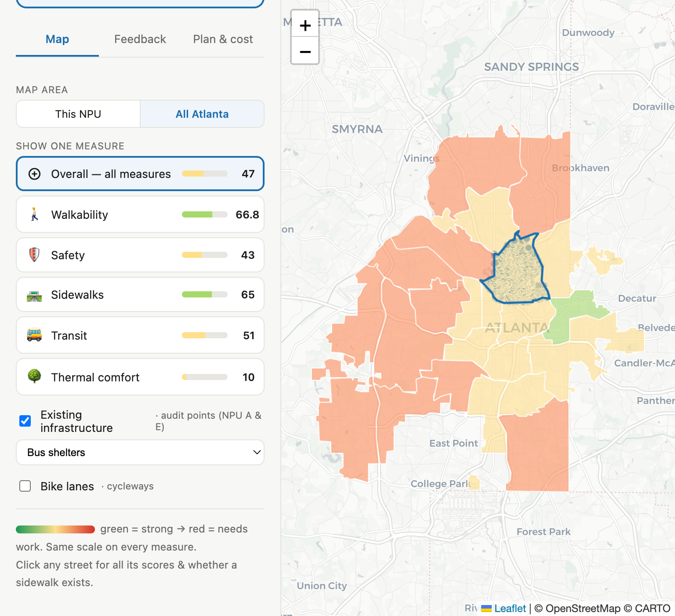675x616 pixels.
Task: Click the Leaflet flag icon in attribution
Action: (x=486, y=609)
